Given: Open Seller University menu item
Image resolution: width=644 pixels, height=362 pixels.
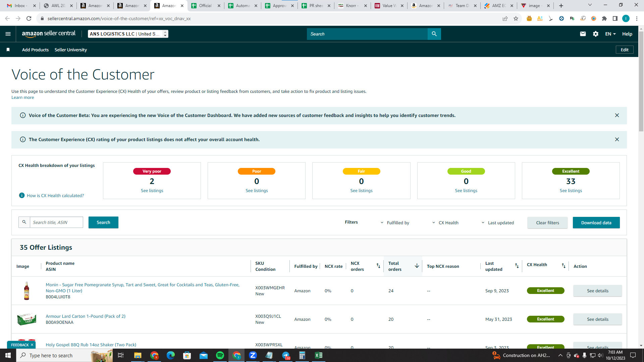Looking at the screenshot, I should [x=71, y=50].
